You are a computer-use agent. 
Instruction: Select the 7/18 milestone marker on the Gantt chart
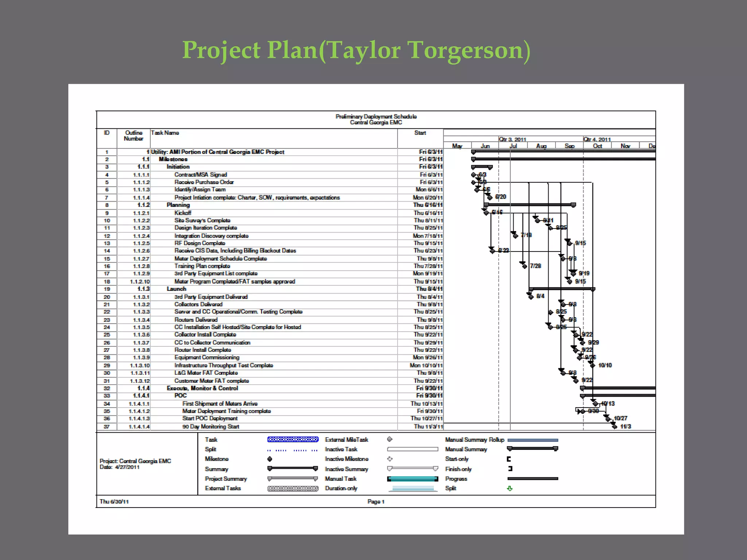point(515,236)
